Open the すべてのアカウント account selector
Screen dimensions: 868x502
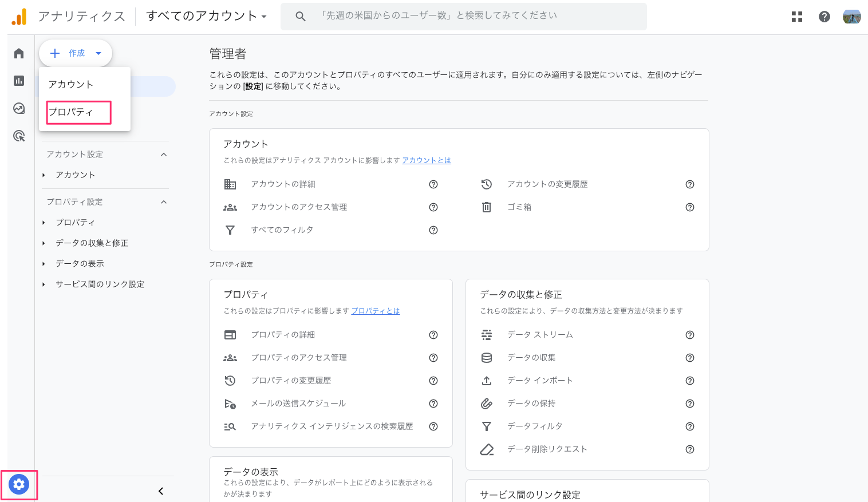(206, 16)
